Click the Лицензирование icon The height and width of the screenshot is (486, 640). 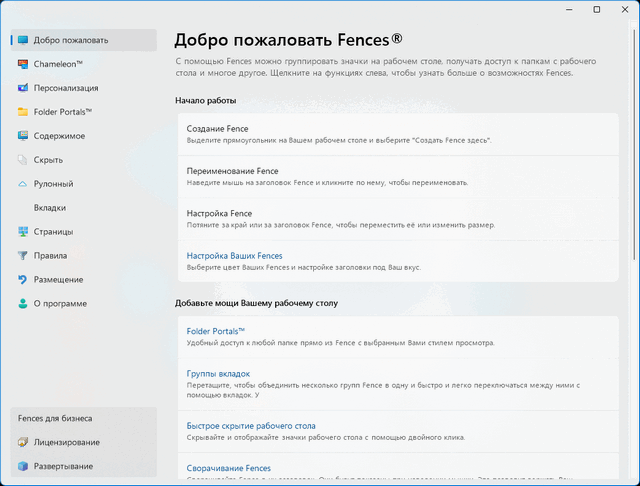coord(23,442)
